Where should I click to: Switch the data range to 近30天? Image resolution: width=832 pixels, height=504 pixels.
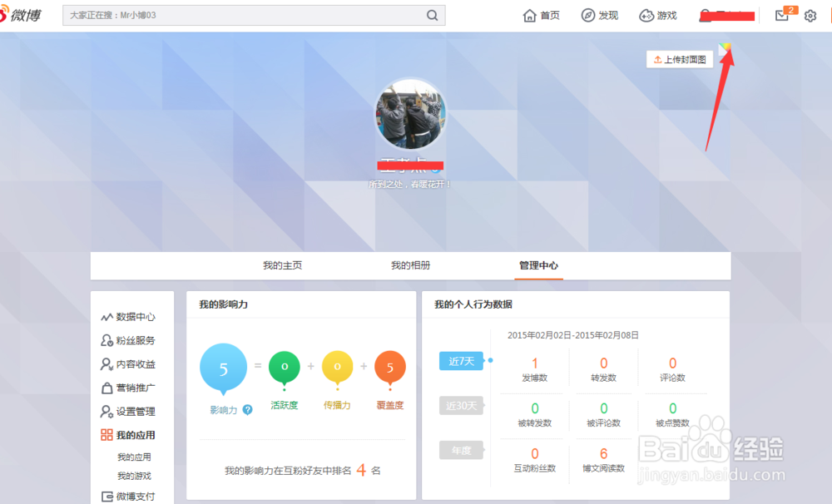(x=461, y=406)
